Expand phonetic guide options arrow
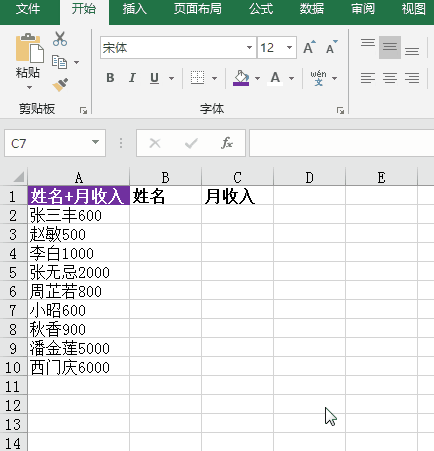Image resolution: width=434 pixels, height=451 pixels. click(x=335, y=78)
